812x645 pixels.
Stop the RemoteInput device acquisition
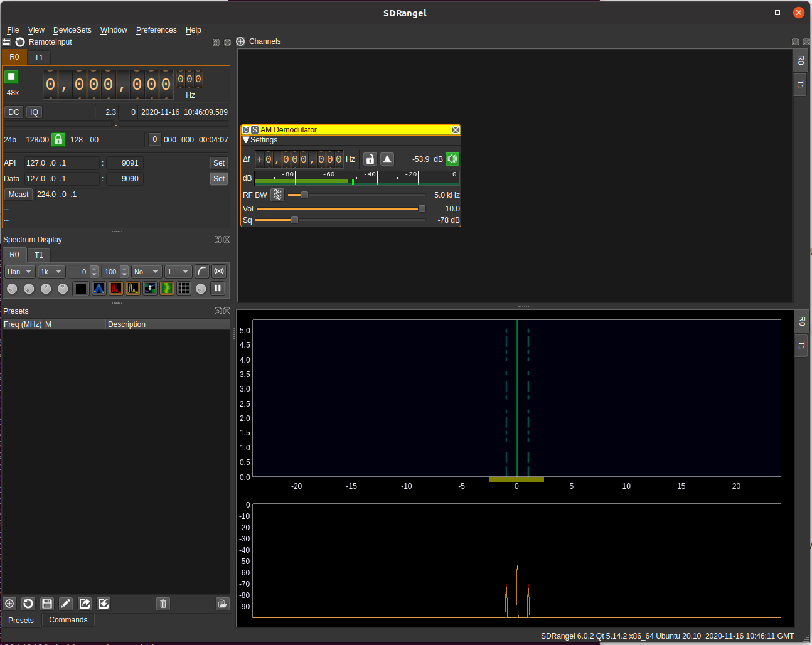[11, 77]
